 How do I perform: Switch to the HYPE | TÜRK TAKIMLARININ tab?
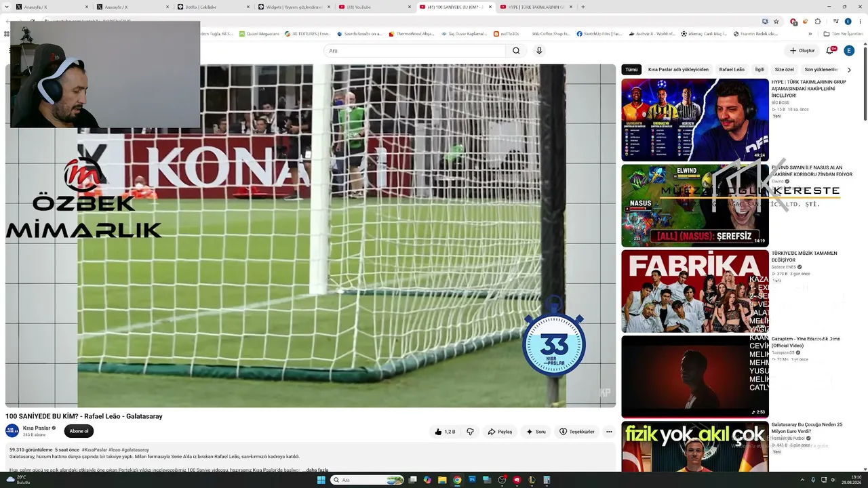tap(536, 7)
